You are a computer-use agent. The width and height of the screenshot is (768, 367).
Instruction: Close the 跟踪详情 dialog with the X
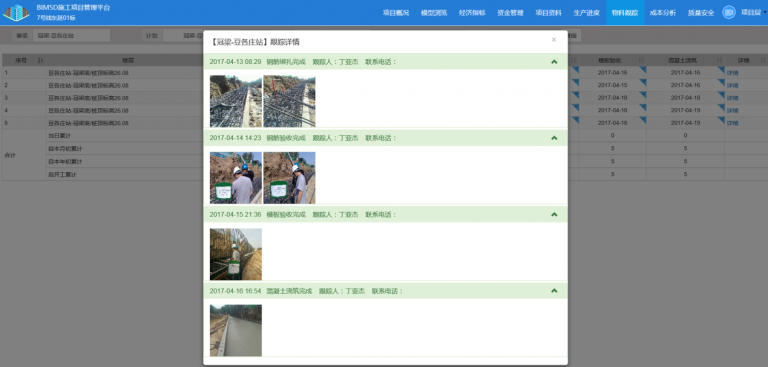point(554,40)
